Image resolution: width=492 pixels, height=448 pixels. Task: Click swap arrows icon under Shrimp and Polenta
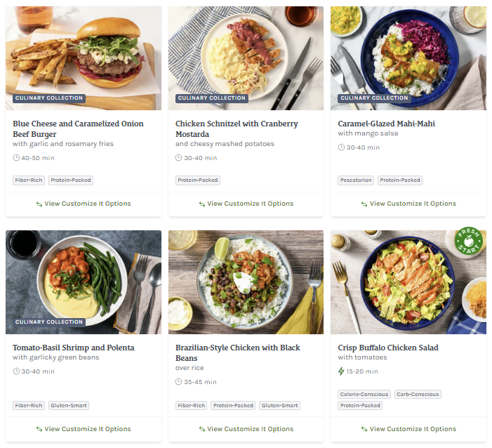39,429
